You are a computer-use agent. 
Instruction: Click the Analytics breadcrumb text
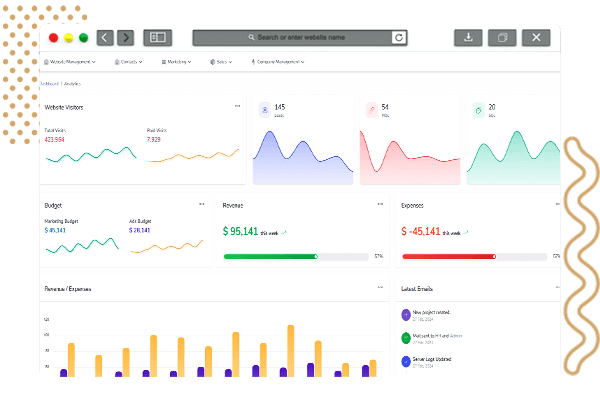click(72, 83)
